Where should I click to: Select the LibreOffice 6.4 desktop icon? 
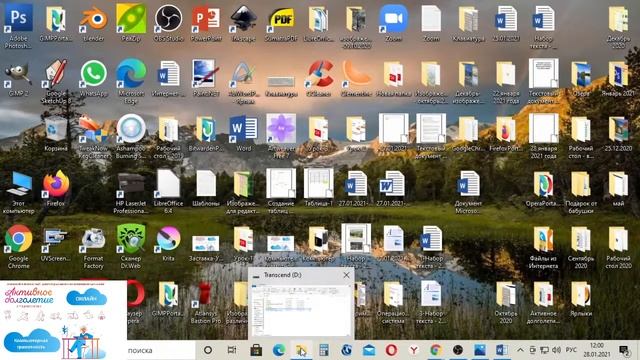[x=169, y=192]
